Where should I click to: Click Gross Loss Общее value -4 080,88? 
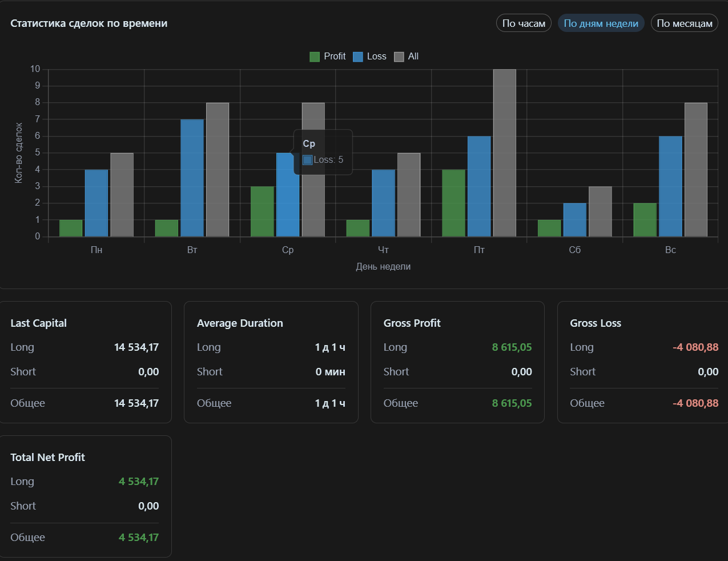tap(695, 403)
